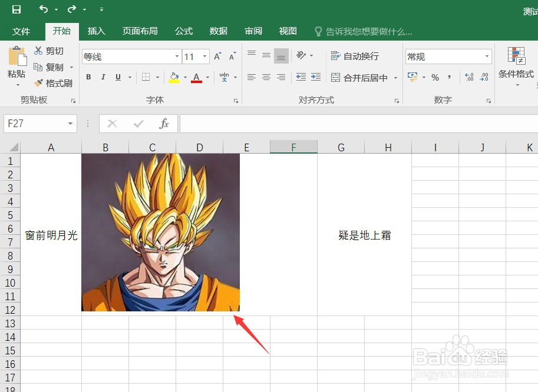Click the Select All corner triangle
The height and width of the screenshot is (392, 538).
[14, 147]
